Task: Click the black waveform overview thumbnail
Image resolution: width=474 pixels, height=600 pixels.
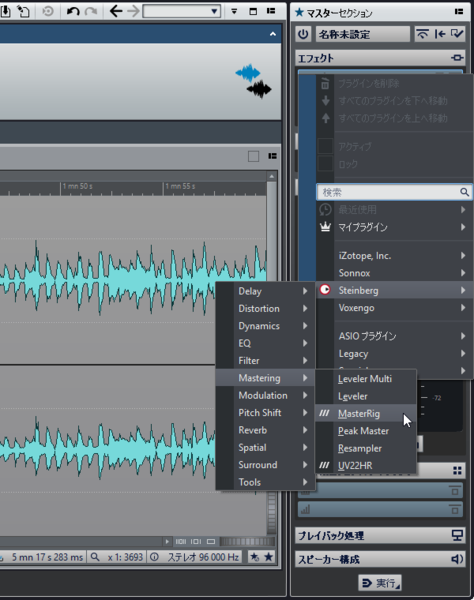Action: (x=259, y=89)
